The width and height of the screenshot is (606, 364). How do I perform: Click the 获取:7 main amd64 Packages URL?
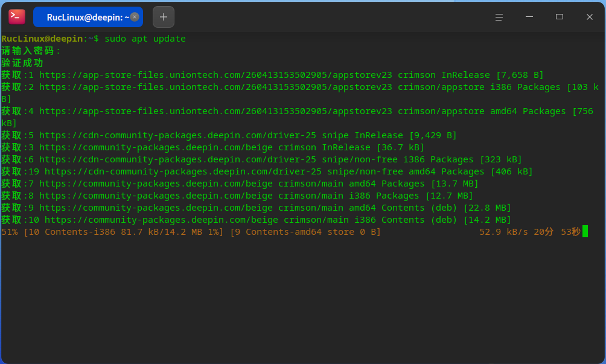pyautogui.click(x=156, y=184)
